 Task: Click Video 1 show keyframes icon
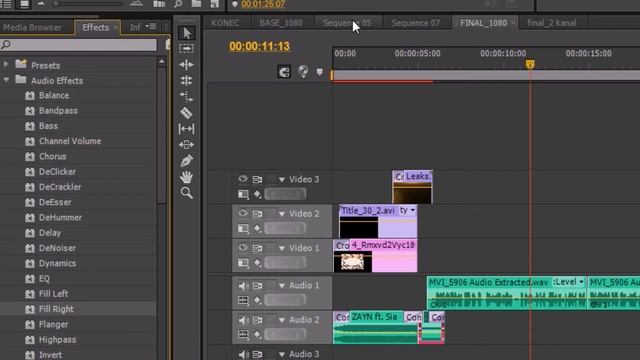coord(258,263)
